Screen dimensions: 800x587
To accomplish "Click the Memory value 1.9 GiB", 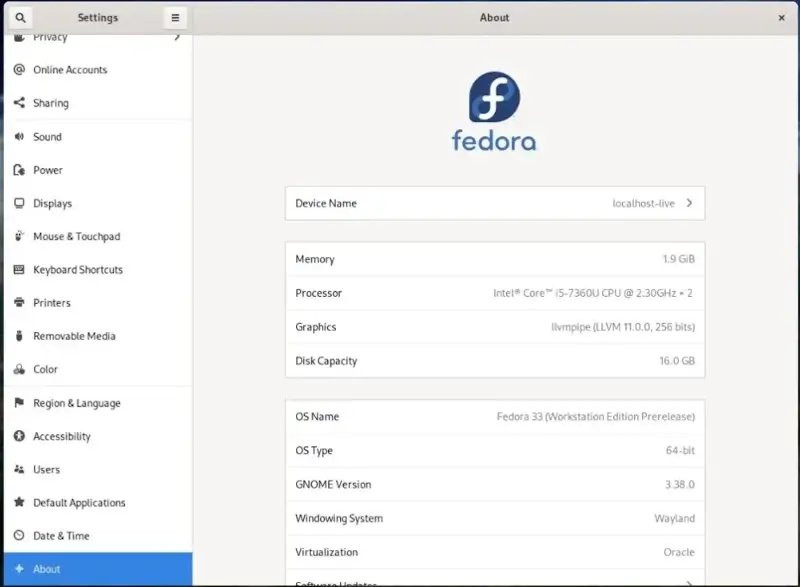I will click(679, 259).
